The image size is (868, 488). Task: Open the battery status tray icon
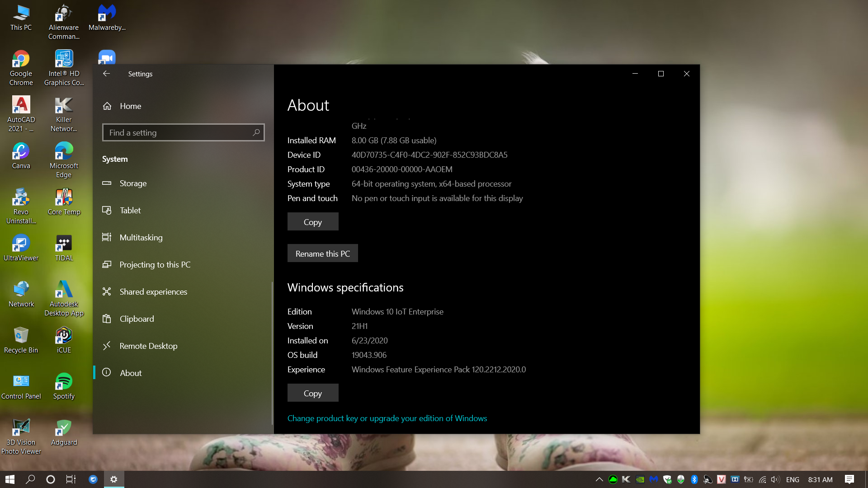[x=749, y=479]
